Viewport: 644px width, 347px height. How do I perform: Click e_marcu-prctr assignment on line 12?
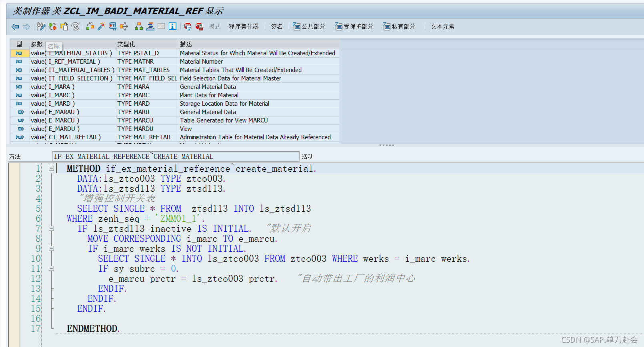pos(193,279)
